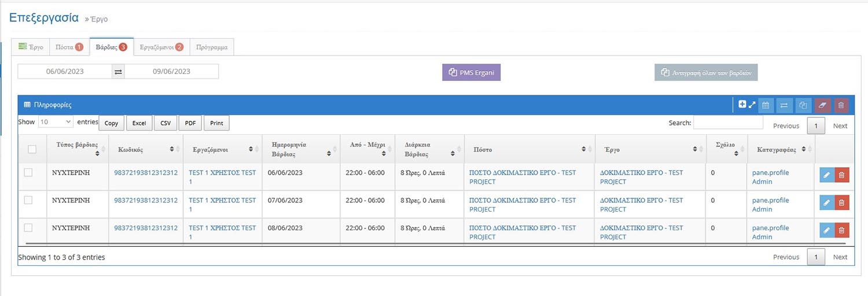
Task: Open TEST 1 ΧΡΗΣΤΟΣ link in 07/06/2023 row
Action: pyautogui.click(x=222, y=205)
